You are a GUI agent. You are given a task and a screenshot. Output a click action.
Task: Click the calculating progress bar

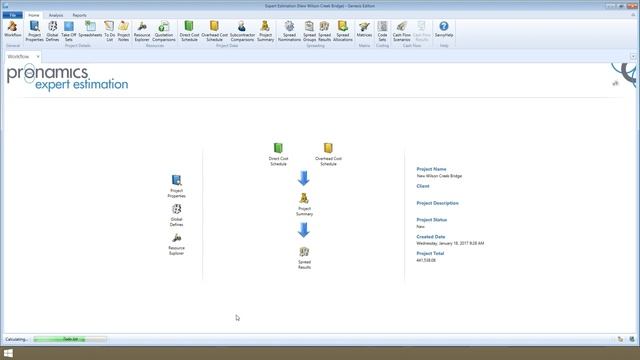[x=70, y=339]
